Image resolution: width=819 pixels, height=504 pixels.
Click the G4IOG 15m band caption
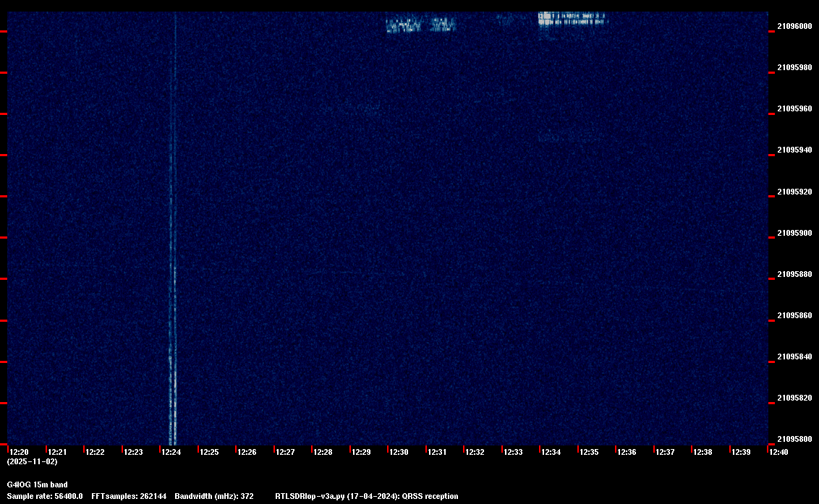37,484
